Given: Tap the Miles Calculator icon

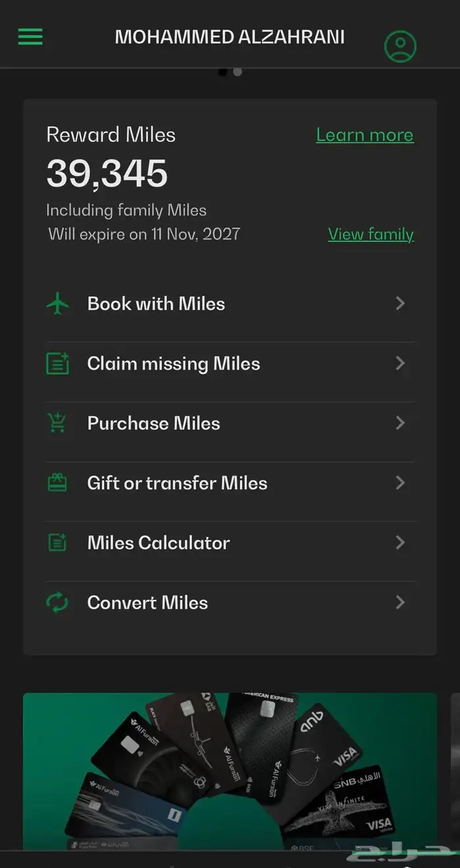Looking at the screenshot, I should coord(58,543).
